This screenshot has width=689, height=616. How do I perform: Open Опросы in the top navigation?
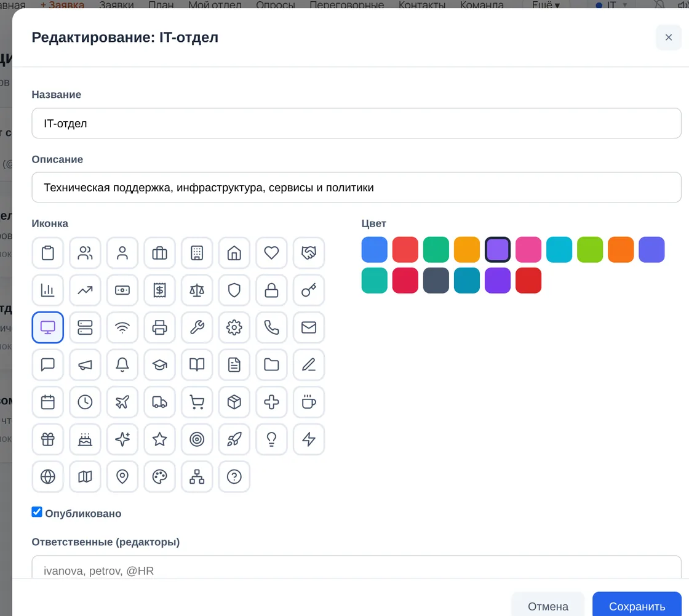click(x=276, y=5)
